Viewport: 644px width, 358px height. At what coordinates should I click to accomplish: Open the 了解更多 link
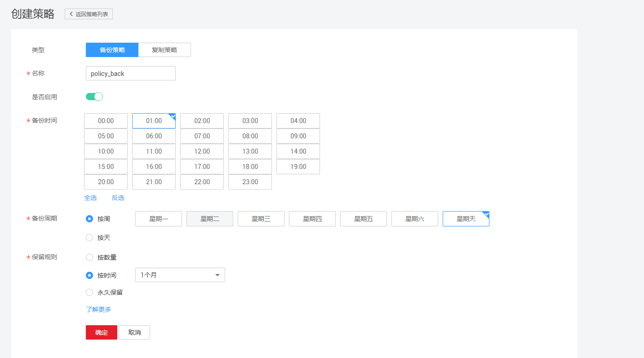[x=98, y=309]
